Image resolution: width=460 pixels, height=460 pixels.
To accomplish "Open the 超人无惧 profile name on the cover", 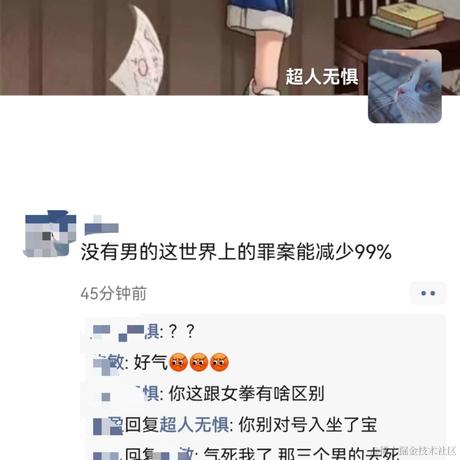I will (321, 77).
